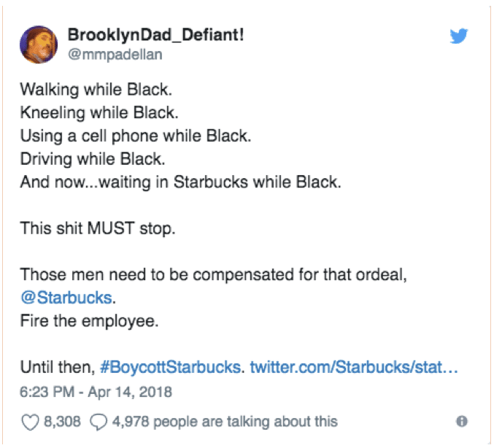Click the 'Walking while Black.' line
The height and width of the screenshot is (448, 494).
[96, 90]
